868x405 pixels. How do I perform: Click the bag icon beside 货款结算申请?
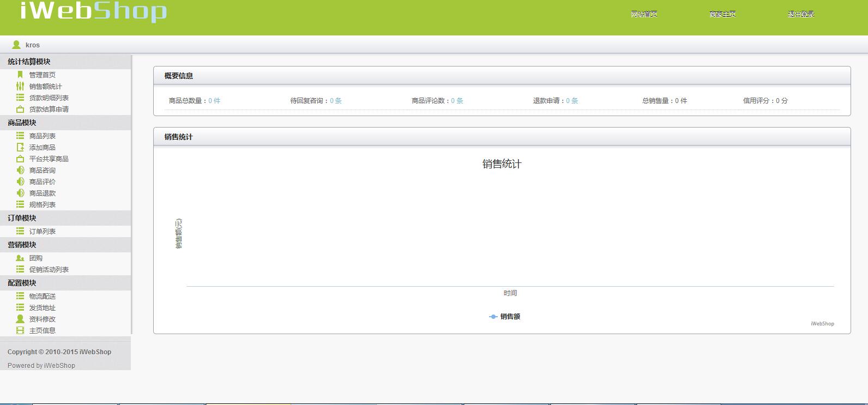pyautogui.click(x=20, y=109)
